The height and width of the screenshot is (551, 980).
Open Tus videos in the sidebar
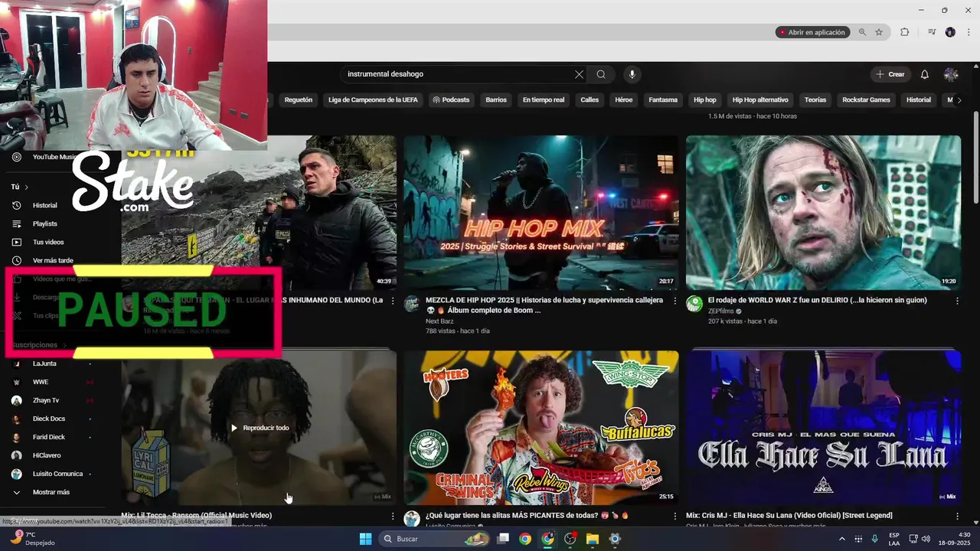(x=47, y=242)
